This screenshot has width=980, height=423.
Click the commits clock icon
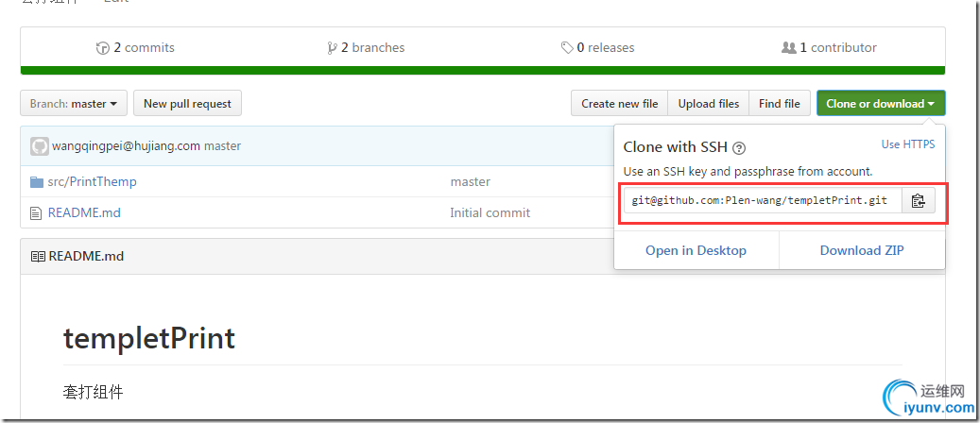click(102, 48)
